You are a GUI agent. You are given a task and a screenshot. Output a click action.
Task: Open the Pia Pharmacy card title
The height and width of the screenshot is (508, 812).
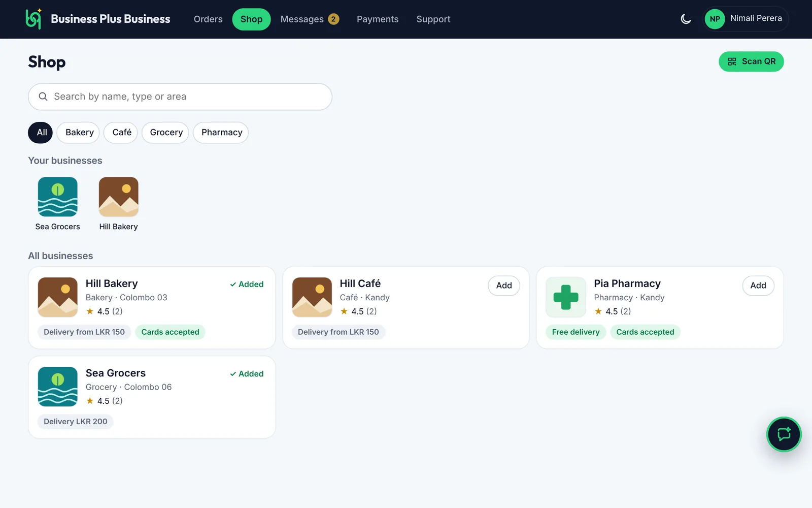627,283
